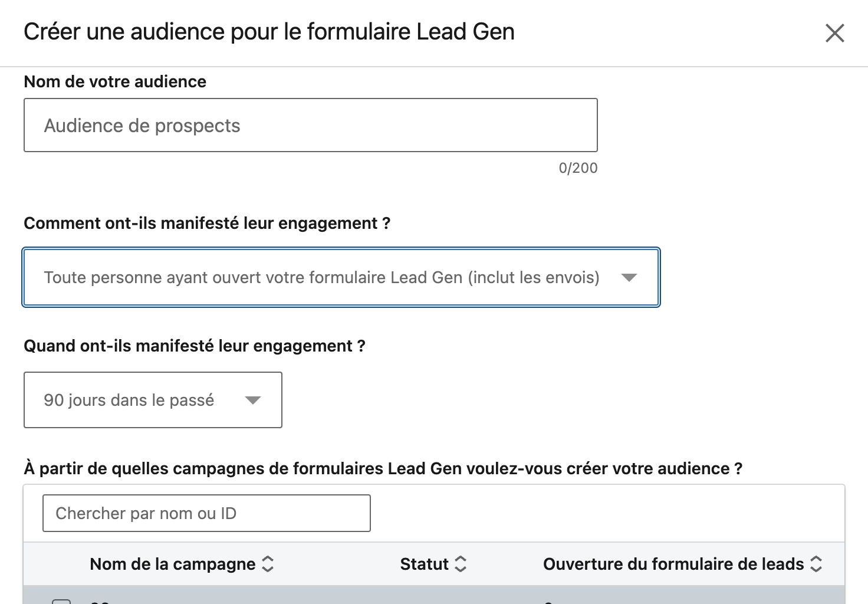Click the "Quand ont-ils manifesté leur engagement ?" label

click(x=195, y=346)
